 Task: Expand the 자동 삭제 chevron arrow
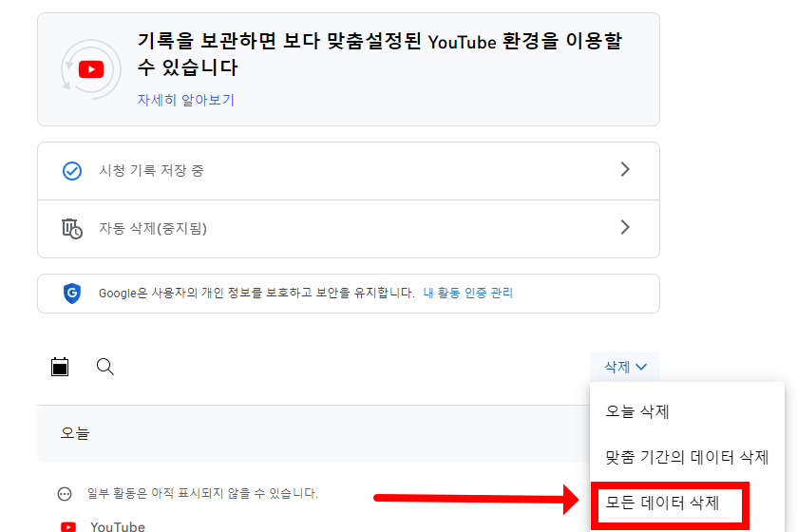pos(625,227)
